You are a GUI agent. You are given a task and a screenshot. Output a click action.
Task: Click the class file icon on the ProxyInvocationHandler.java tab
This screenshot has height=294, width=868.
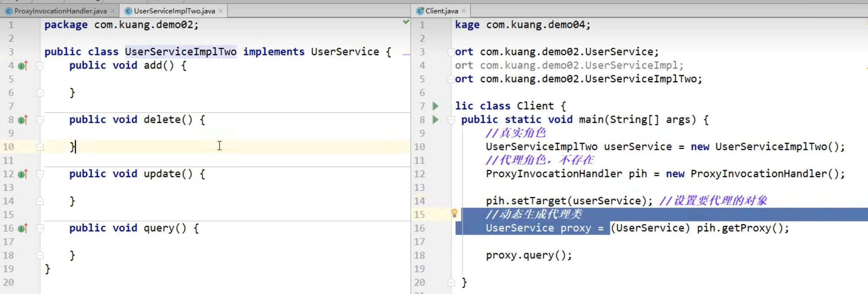click(8, 11)
